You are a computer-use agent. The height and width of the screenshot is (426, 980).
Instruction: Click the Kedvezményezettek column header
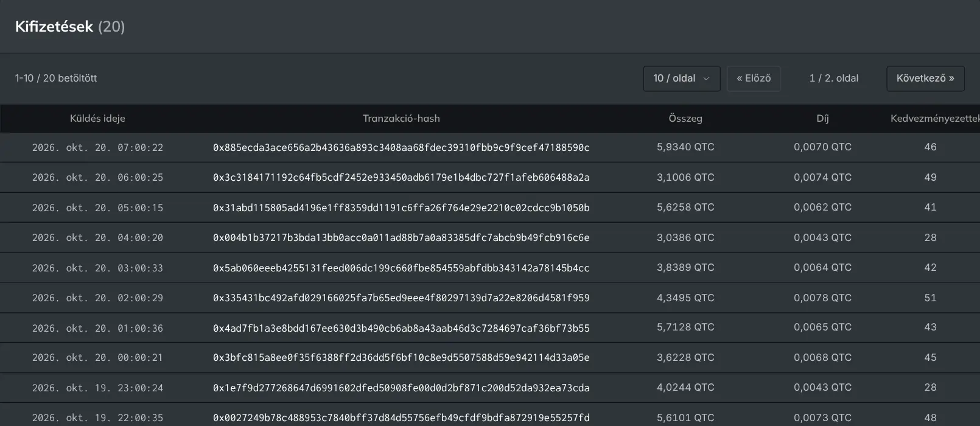pyautogui.click(x=935, y=119)
